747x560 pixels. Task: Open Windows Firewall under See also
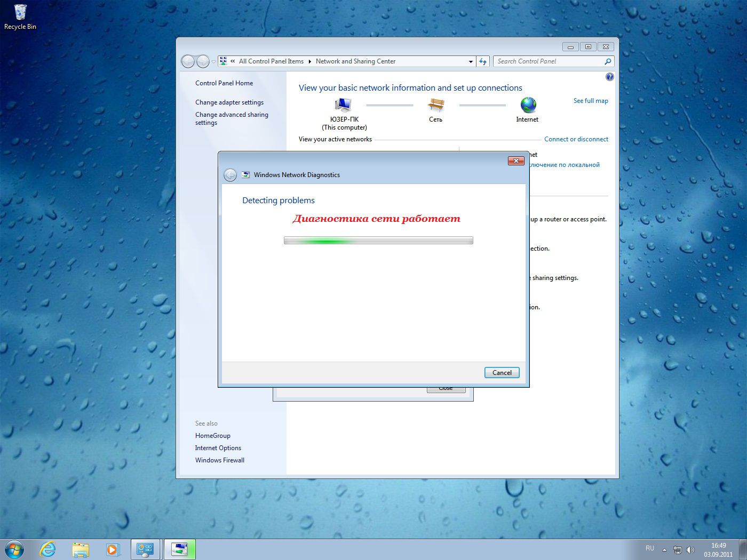pos(220,460)
